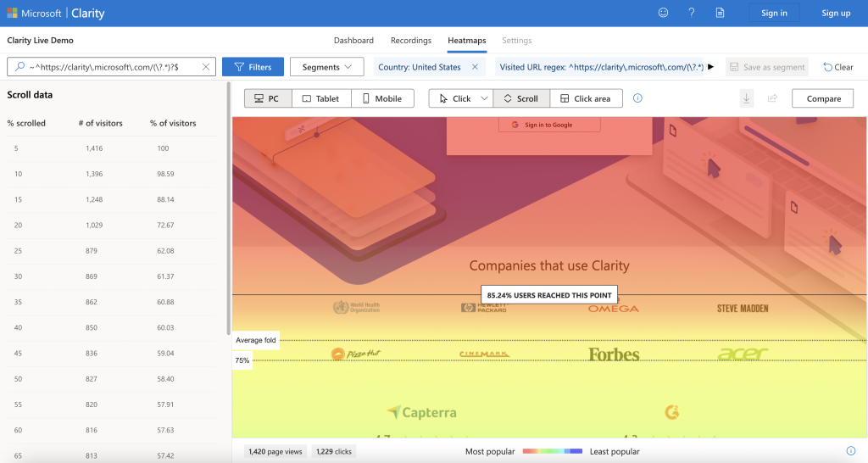
Task: Click the smiley feedback icon
Action: [663, 13]
